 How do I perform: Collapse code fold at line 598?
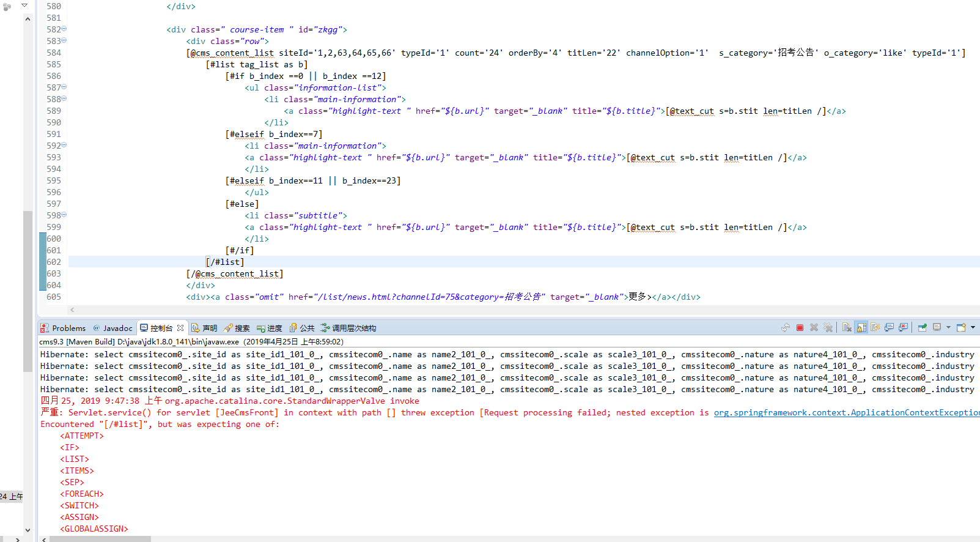click(x=64, y=215)
